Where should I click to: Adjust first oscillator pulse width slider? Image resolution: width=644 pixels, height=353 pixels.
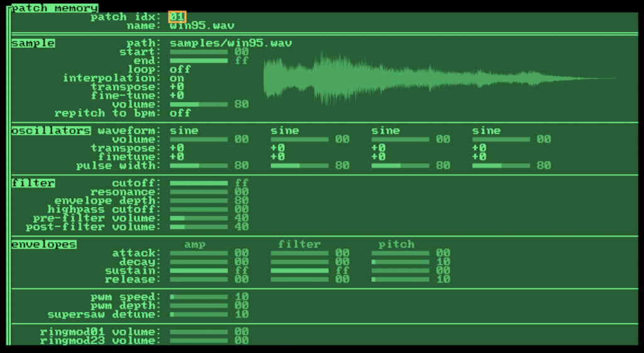[199, 165]
